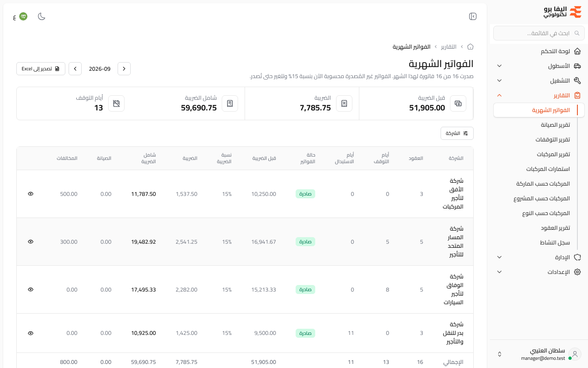This screenshot has height=368, width=588.
Task: Click the ألفا برو تكنولوجي logo
Action: pyautogui.click(x=563, y=12)
